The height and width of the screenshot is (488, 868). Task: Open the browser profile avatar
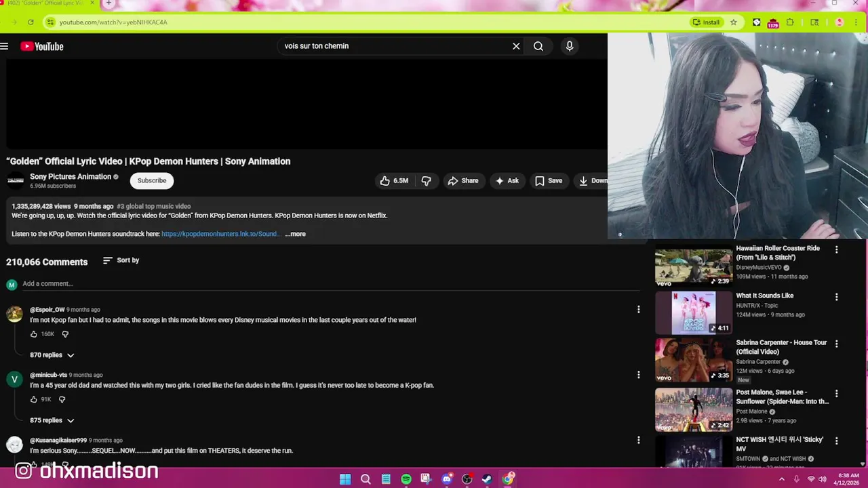click(840, 22)
